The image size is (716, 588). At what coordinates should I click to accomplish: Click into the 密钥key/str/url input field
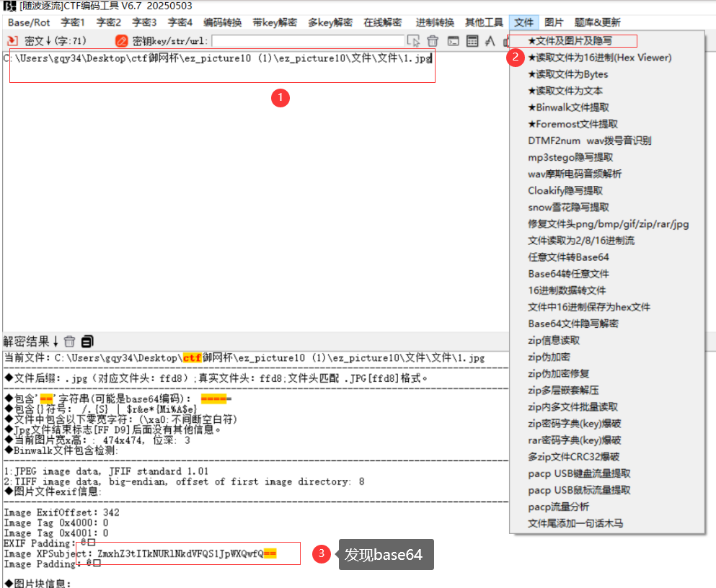pyautogui.click(x=308, y=41)
